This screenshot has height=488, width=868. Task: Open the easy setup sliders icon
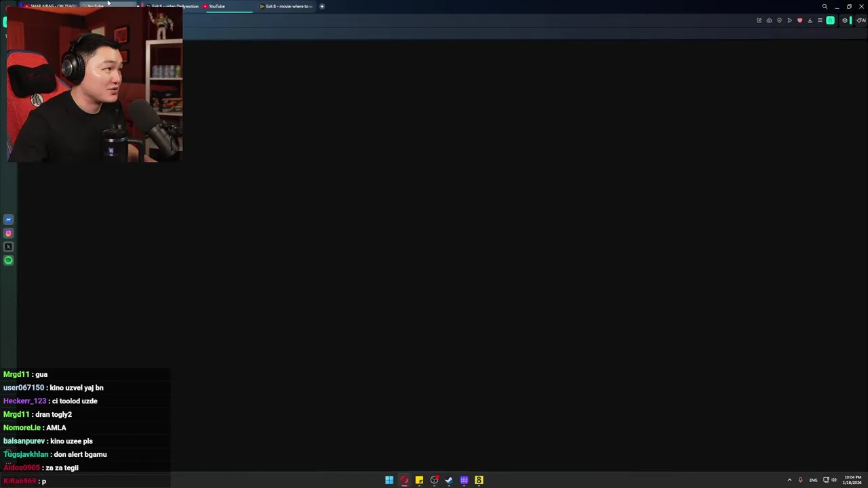point(820,20)
